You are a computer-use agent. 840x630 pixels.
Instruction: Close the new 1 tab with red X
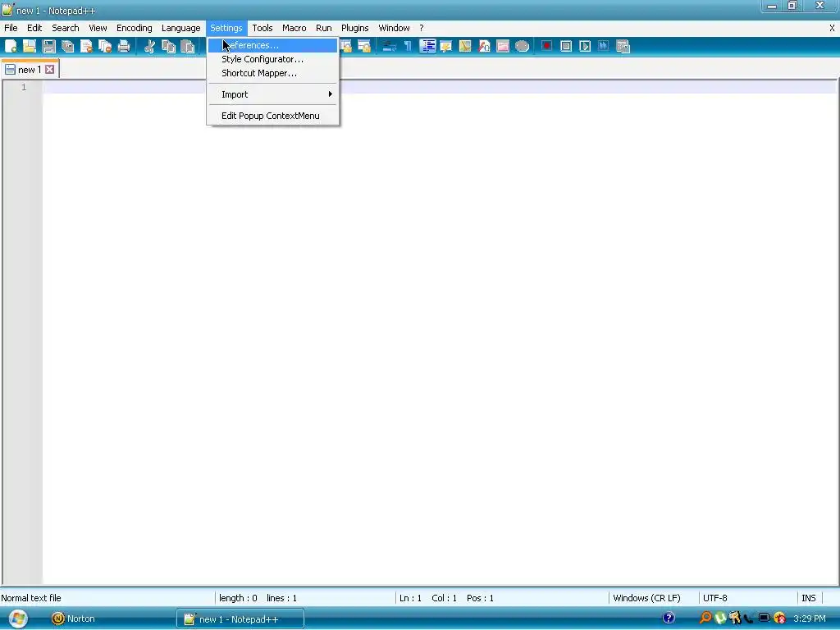click(50, 70)
